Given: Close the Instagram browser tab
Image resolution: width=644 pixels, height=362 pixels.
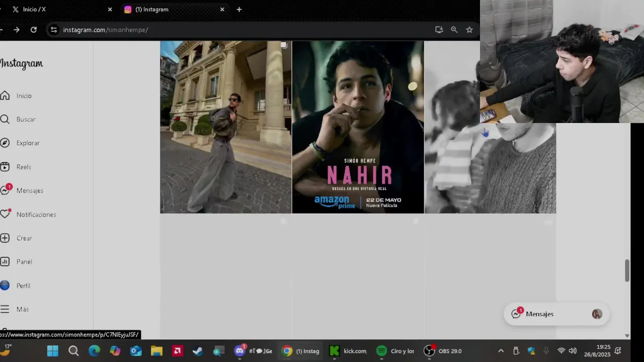Looking at the screenshot, I should (222, 9).
